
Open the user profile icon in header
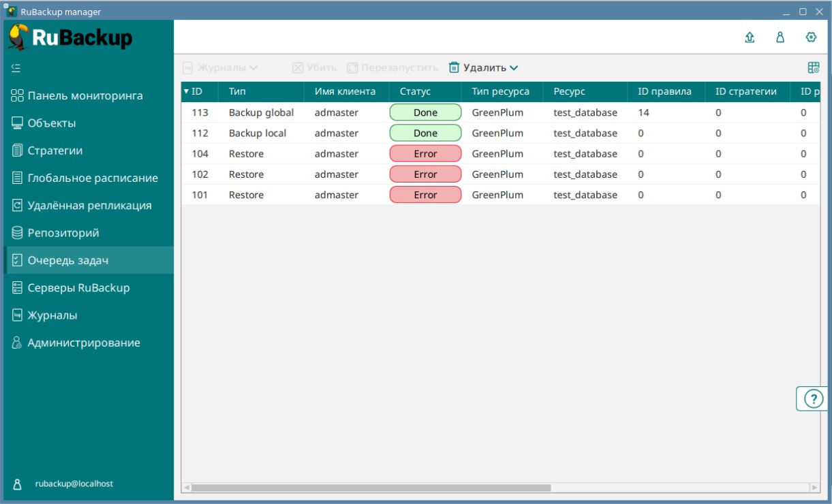[780, 37]
